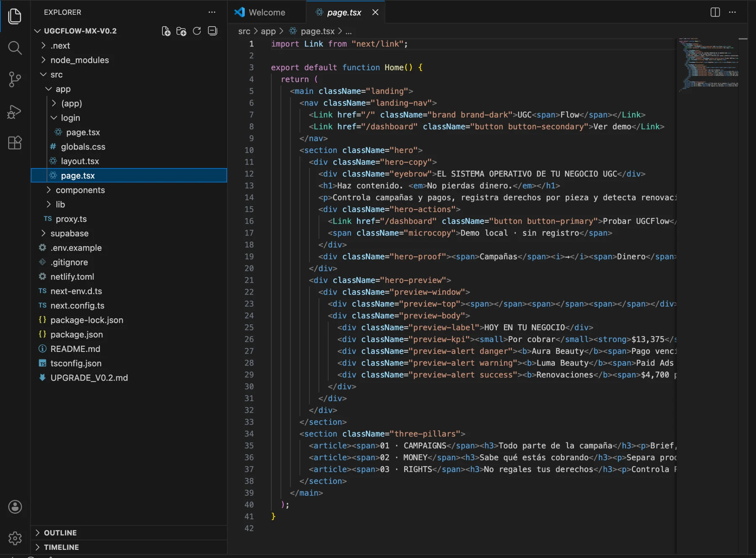Click "three-pillars" className string
The height and width of the screenshot is (558, 756).
pos(425,434)
